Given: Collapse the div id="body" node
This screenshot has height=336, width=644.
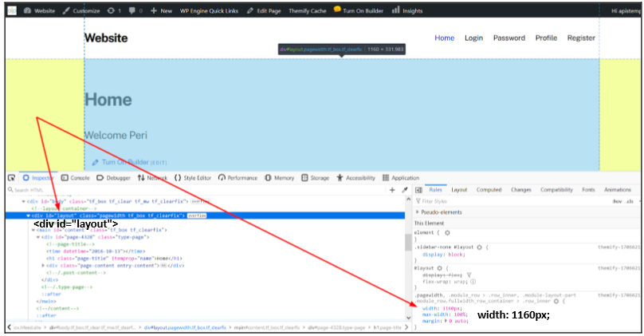Looking at the screenshot, I should (23, 201).
